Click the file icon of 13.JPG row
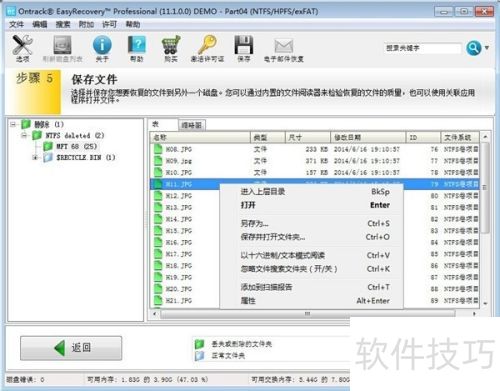The height and width of the screenshot is (391, 500). tap(158, 207)
